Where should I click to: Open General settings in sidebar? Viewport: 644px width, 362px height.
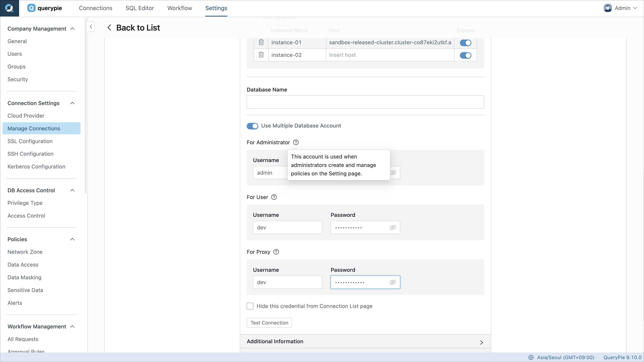coord(17,41)
